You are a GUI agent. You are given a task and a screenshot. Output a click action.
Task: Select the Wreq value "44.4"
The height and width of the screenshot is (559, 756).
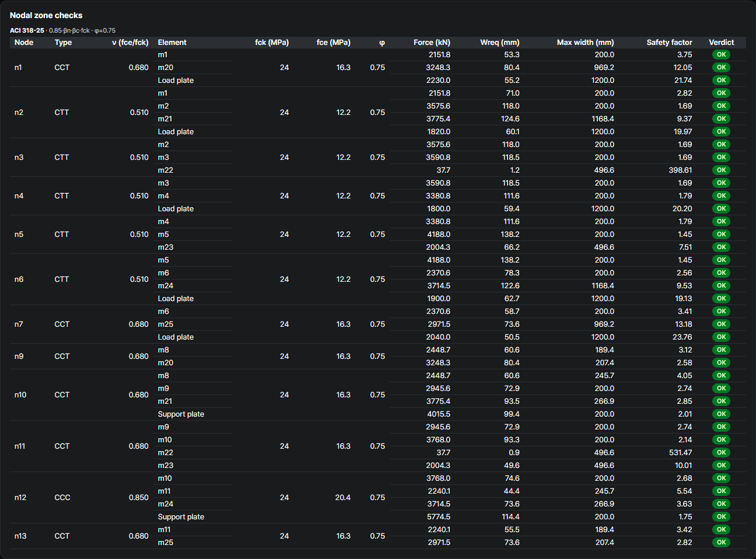(x=512, y=491)
